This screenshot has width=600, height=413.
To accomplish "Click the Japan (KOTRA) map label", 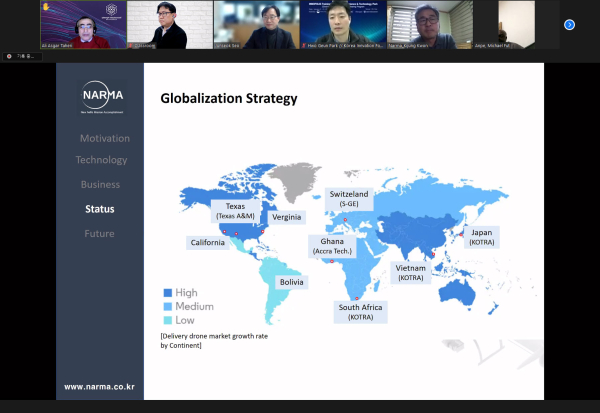I will [481, 236].
